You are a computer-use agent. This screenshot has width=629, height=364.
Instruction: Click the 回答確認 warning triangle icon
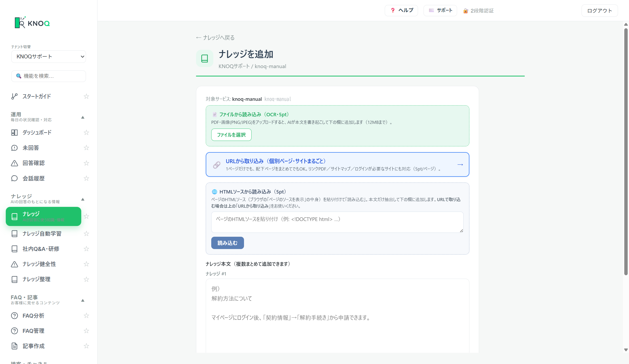(14, 163)
